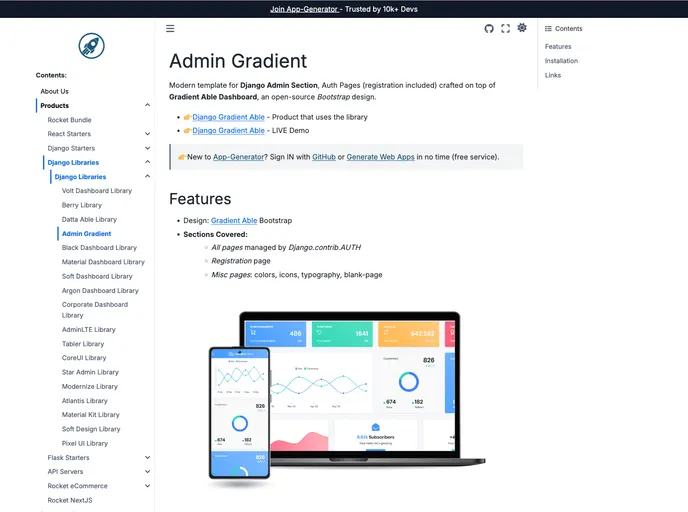Toggle the hamburger sidebar menu icon

(x=170, y=29)
